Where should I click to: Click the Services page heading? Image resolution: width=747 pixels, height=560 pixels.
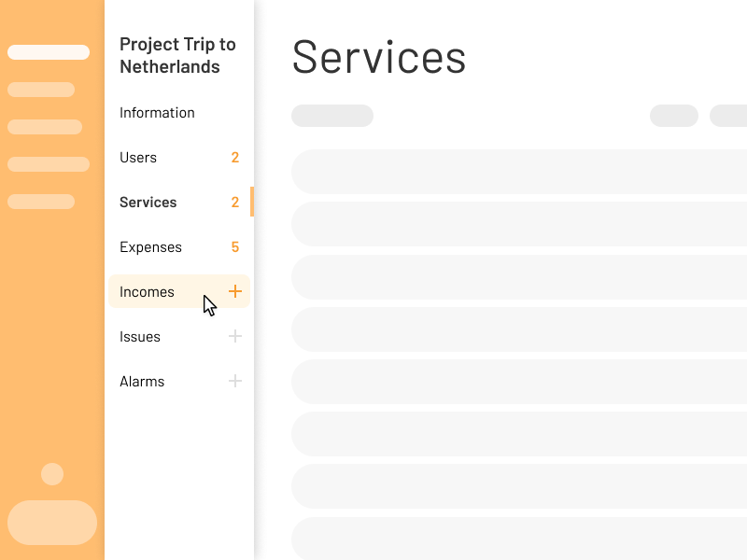click(379, 59)
